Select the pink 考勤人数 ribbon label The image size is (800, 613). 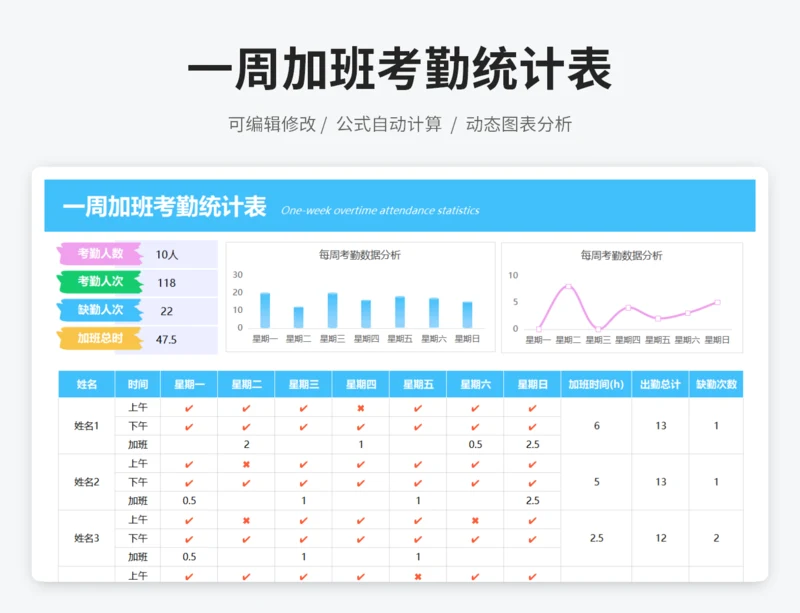point(101,254)
